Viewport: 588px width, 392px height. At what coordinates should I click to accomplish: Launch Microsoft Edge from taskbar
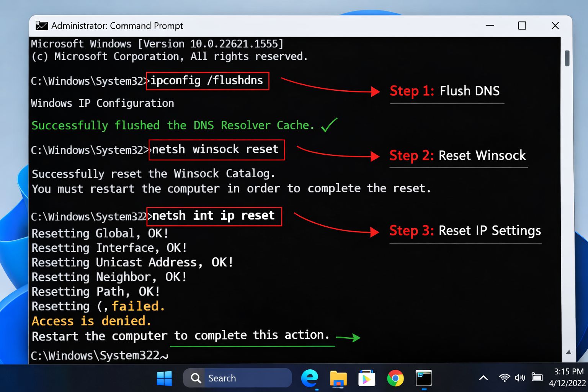click(309, 378)
